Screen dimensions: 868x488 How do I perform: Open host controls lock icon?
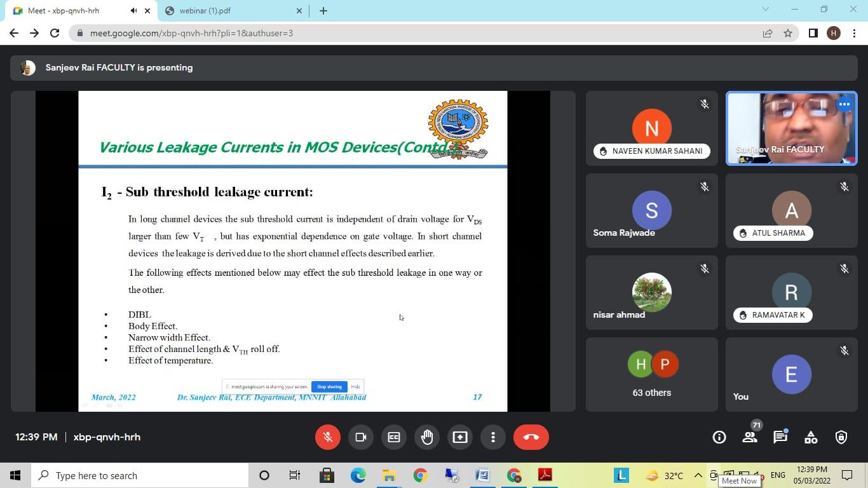pyautogui.click(x=841, y=437)
